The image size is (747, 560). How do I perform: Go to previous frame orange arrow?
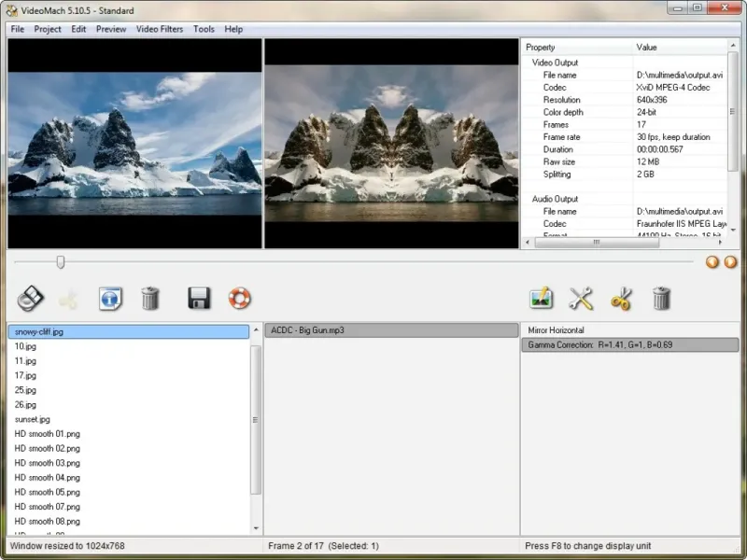tap(712, 262)
